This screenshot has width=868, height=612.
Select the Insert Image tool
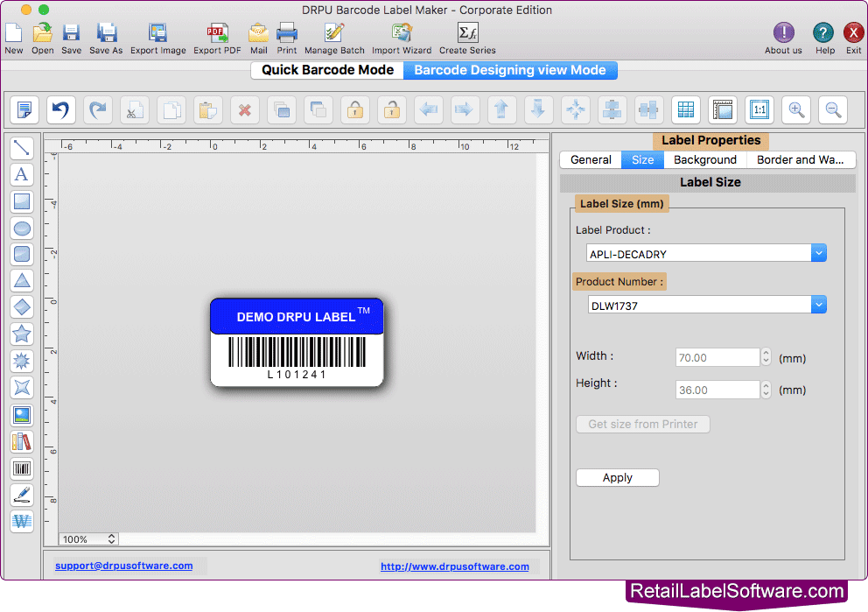coord(22,415)
